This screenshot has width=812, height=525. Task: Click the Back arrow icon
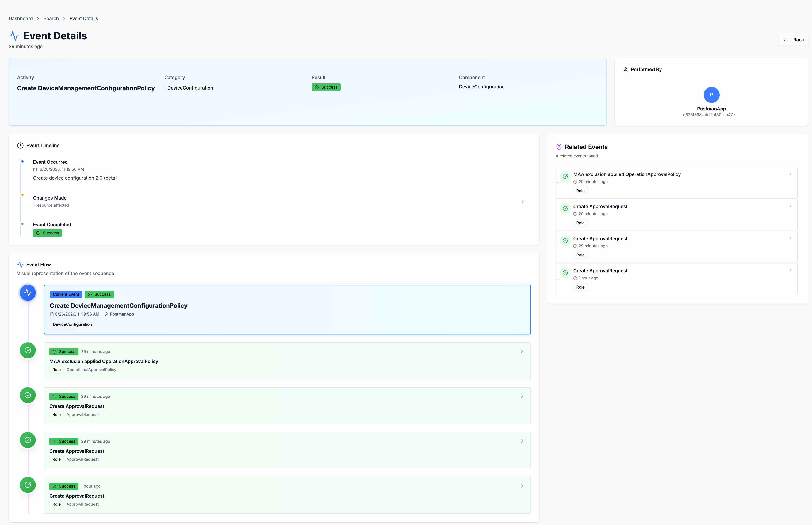click(785, 40)
